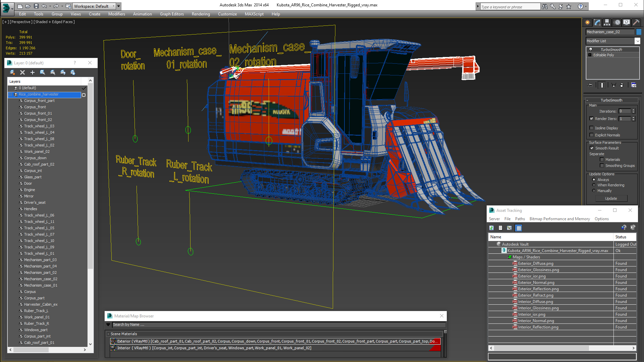Switch Asset Tracking to Table View
The height and width of the screenshot is (362, 644).
(519, 228)
